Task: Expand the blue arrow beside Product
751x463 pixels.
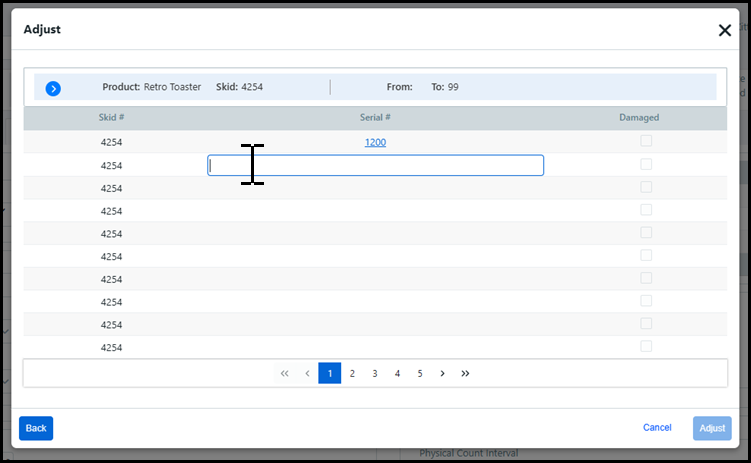Action: [x=53, y=88]
